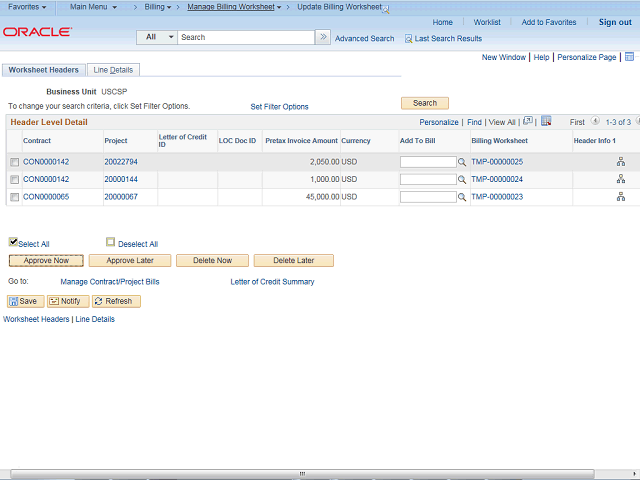This screenshot has height=480, width=640.
Task: Click the Last Search Results icon
Action: click(x=408, y=38)
